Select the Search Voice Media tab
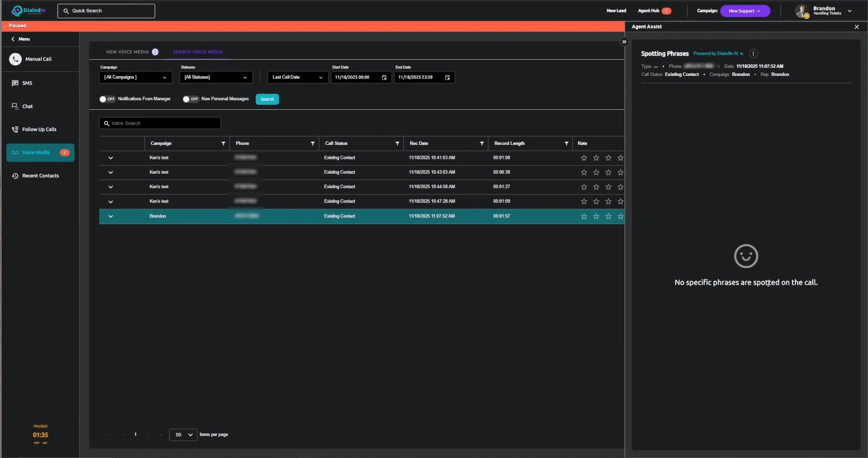Screen dimensions: 868x458 point(197,52)
